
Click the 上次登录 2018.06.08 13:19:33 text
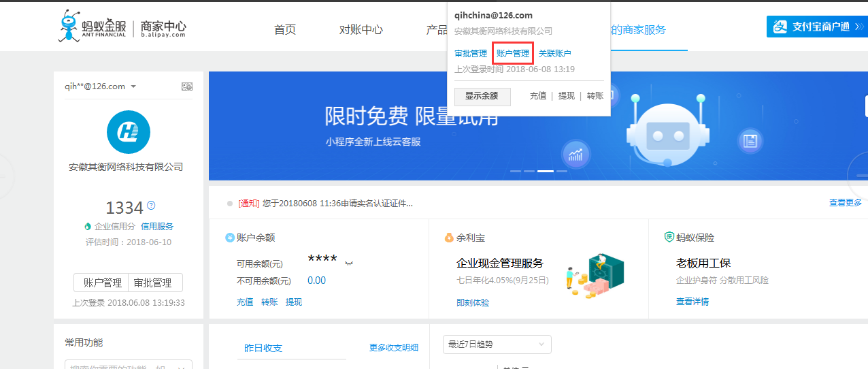click(129, 303)
